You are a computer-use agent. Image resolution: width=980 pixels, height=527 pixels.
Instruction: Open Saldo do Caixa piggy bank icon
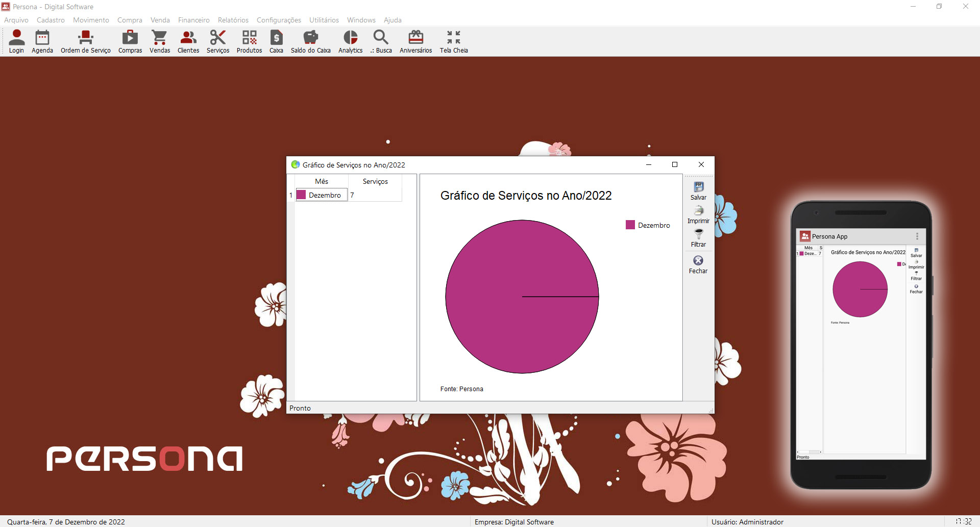coord(311,41)
